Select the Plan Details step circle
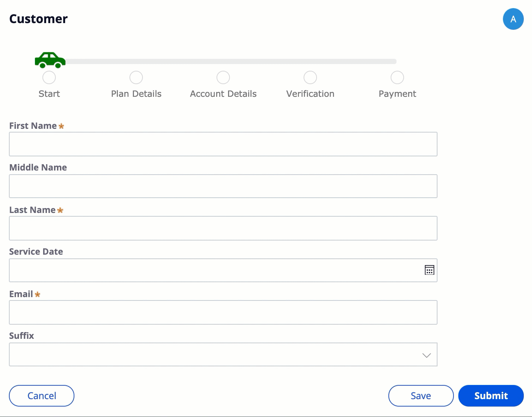Viewport: 532px width, 417px height. (x=136, y=77)
